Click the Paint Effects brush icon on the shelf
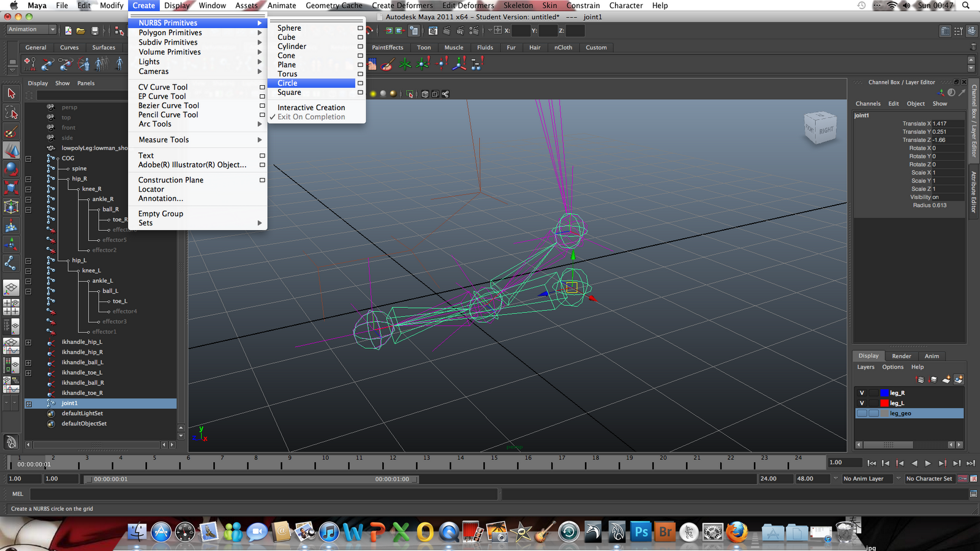Viewport: 980px width, 551px height. point(386,63)
